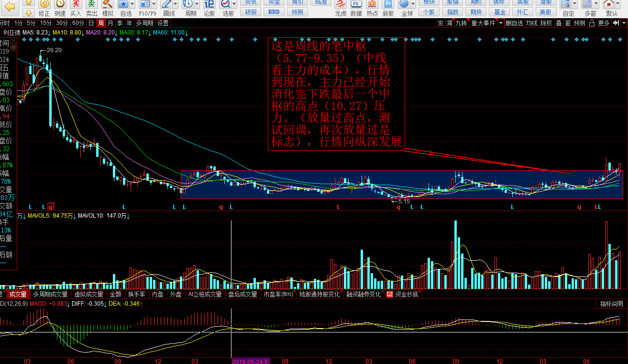Toggle the 简 simplified view
Screen dimensions: 628x364
coord(450,23)
